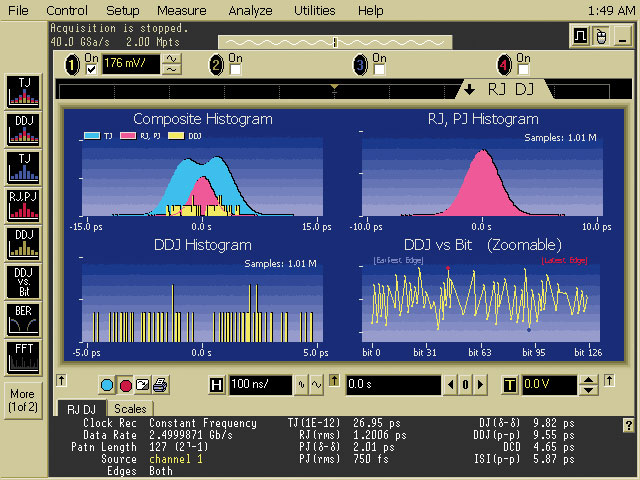Screen dimensions: 640x480
Task: Switch to the Scales tab
Action: tap(130, 409)
